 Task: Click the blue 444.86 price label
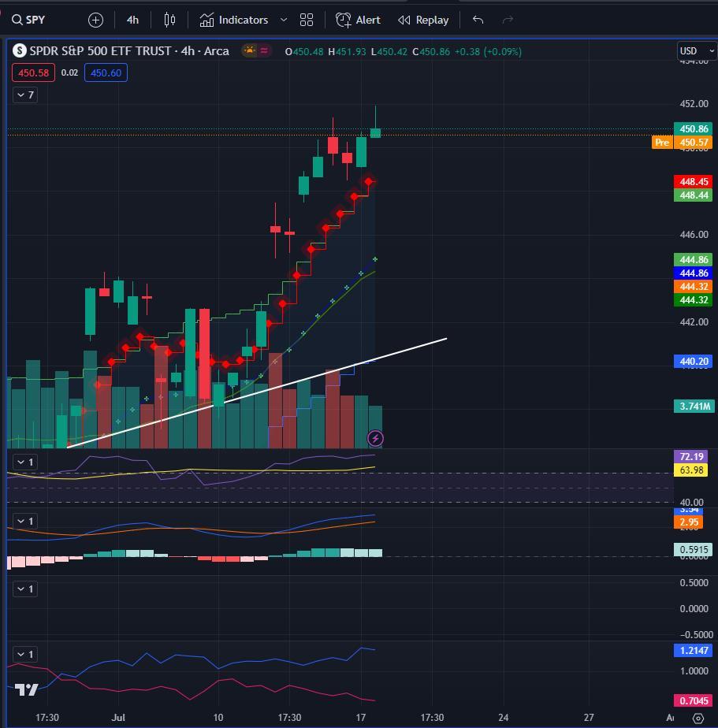coord(694,273)
